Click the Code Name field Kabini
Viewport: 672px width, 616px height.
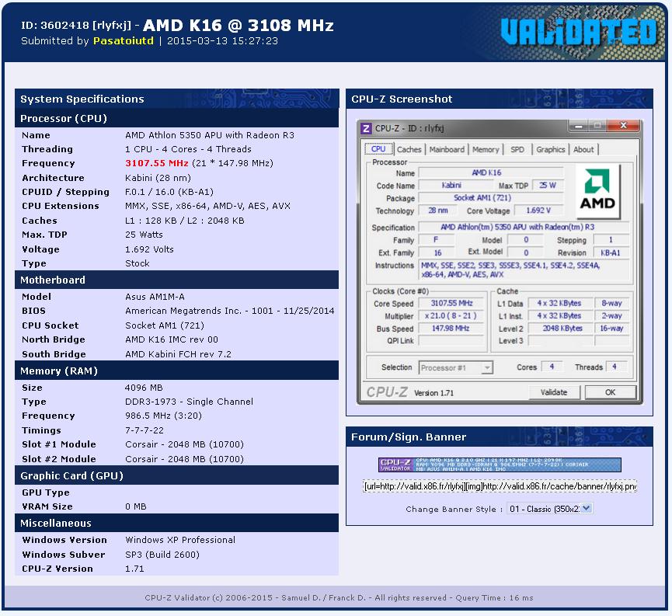pos(455,185)
